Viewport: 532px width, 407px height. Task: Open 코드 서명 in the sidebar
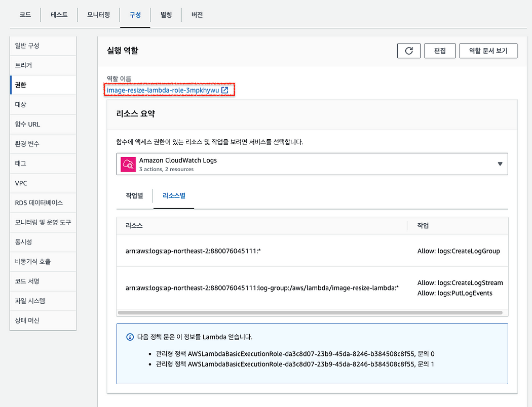tap(43, 281)
